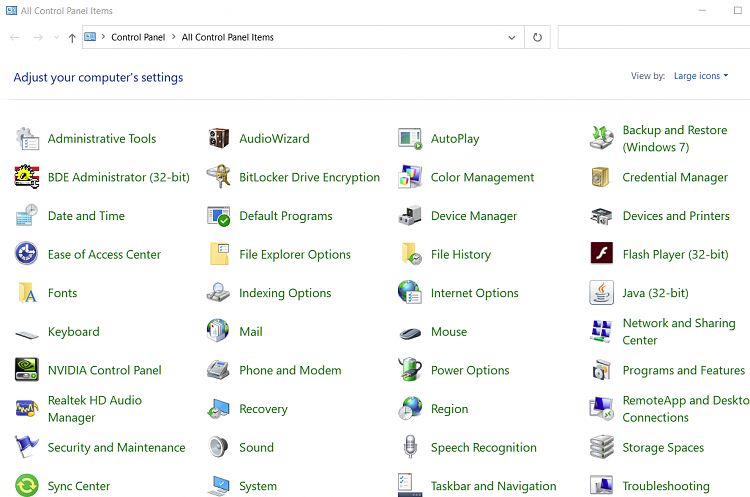This screenshot has height=497, width=750.
Task: Click the Devices and Printers icon
Action: (601, 216)
